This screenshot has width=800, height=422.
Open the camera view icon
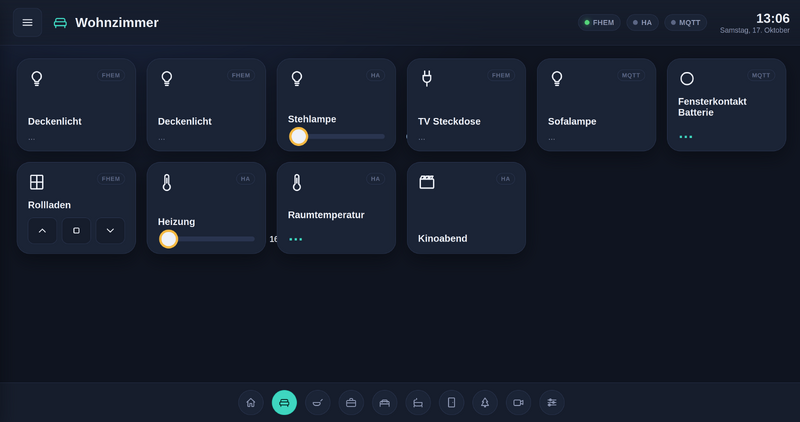tap(518, 403)
